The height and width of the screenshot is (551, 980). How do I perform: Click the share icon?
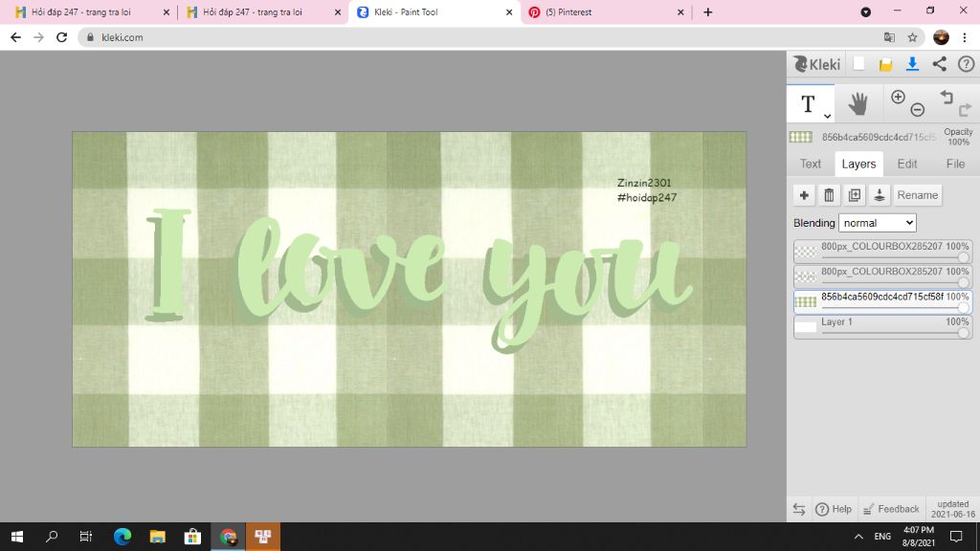click(939, 64)
